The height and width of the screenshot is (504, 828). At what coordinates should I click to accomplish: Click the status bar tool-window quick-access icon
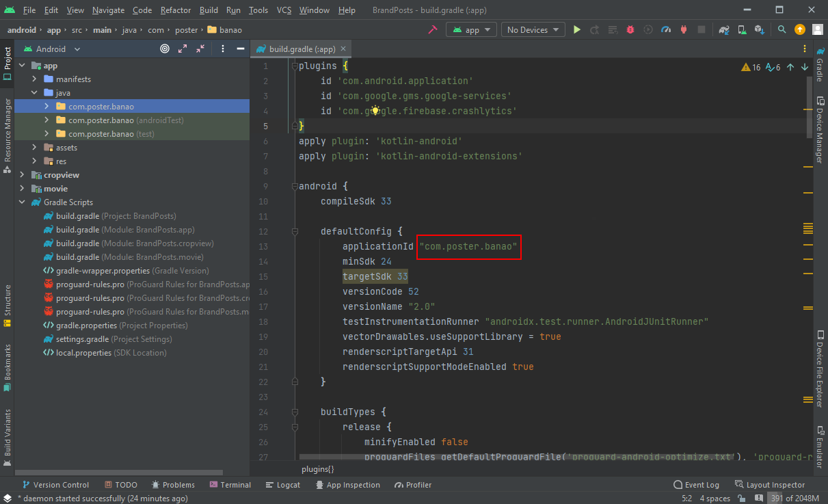[7, 499]
